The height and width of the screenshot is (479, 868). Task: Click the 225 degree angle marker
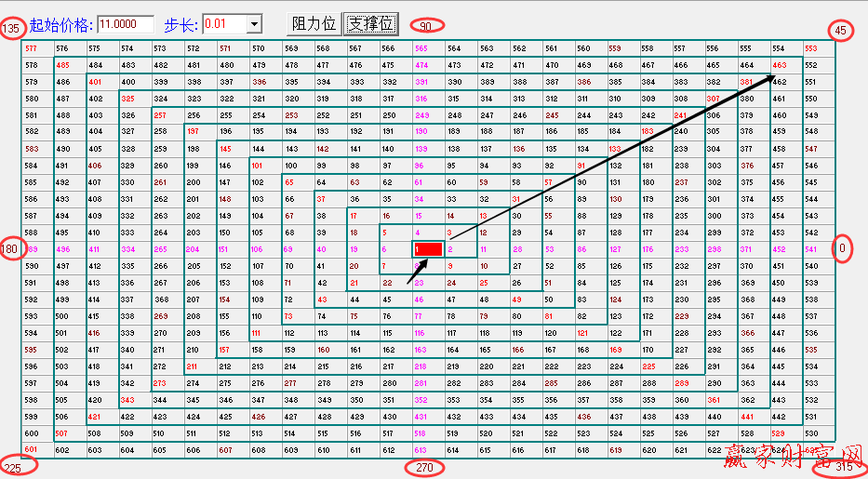[15, 467]
